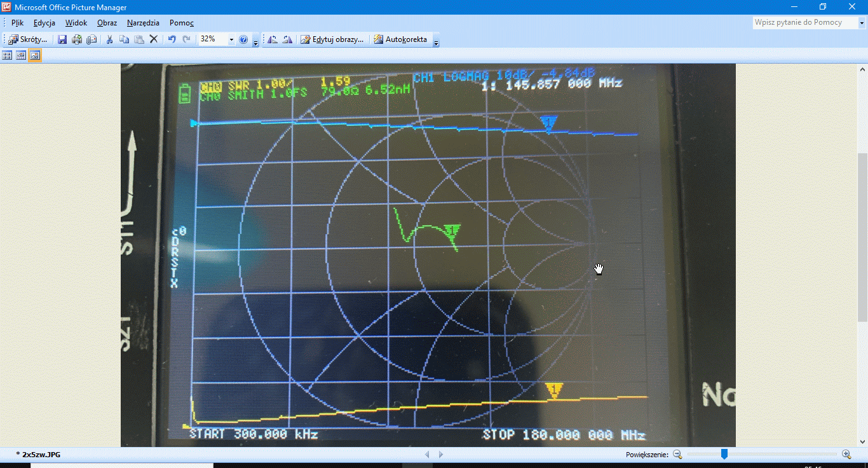The width and height of the screenshot is (868, 468).
Task: Expand the standard toolbar options arrow
Action: [255, 42]
